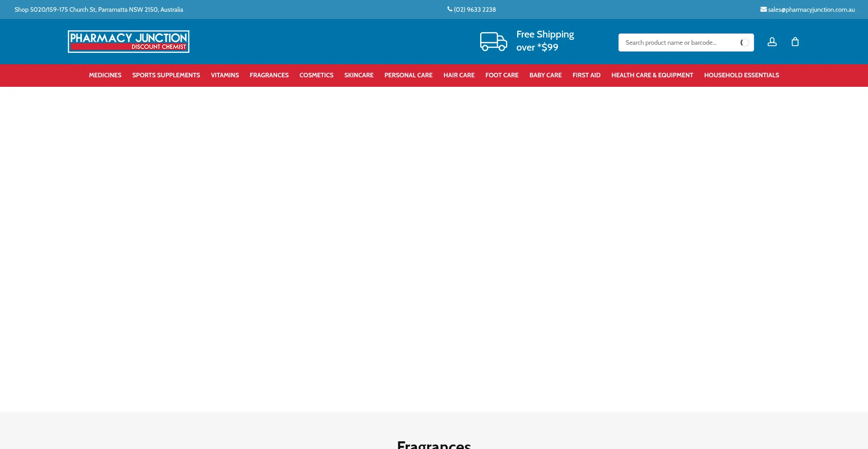The width and height of the screenshot is (868, 449).
Task: Click in the product search field
Action: point(678,43)
